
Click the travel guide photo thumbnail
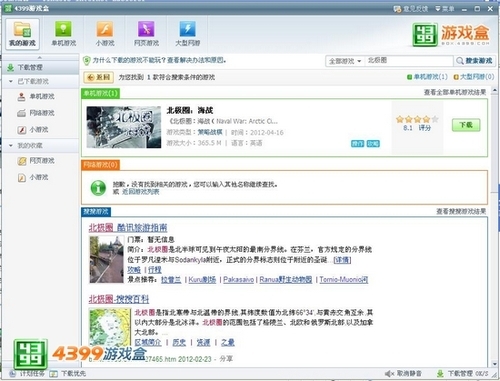107,259
